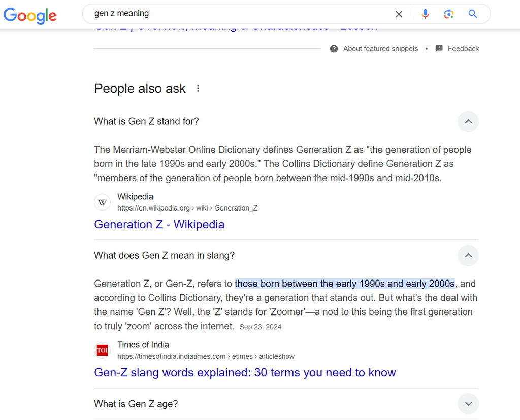Image resolution: width=520 pixels, height=420 pixels.
Task: Click the Merriam-Webster definition paragraph
Action: (x=283, y=164)
